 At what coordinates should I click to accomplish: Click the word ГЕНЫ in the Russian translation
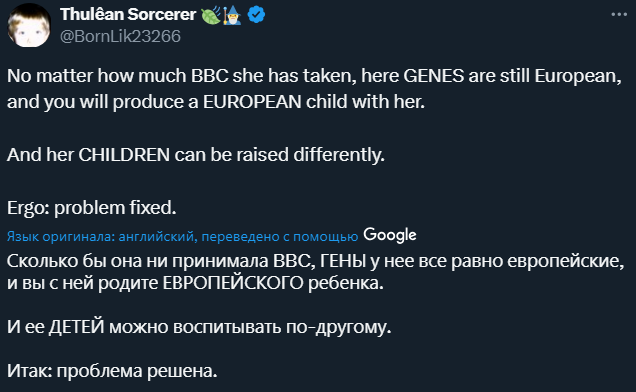pyautogui.click(x=343, y=261)
